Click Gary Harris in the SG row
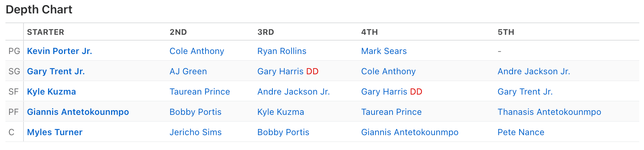This screenshot has width=644, height=150. click(x=281, y=71)
